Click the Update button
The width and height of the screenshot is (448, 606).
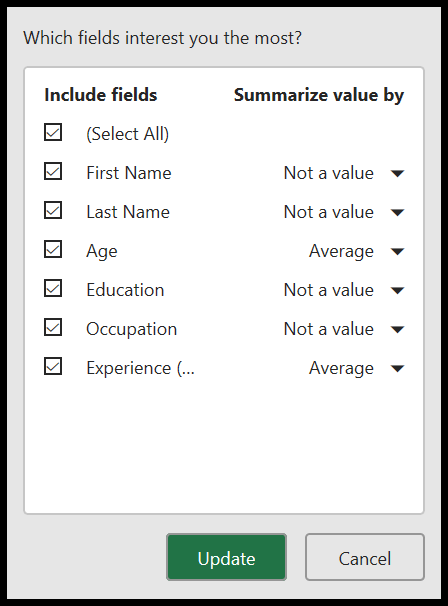[x=227, y=557]
